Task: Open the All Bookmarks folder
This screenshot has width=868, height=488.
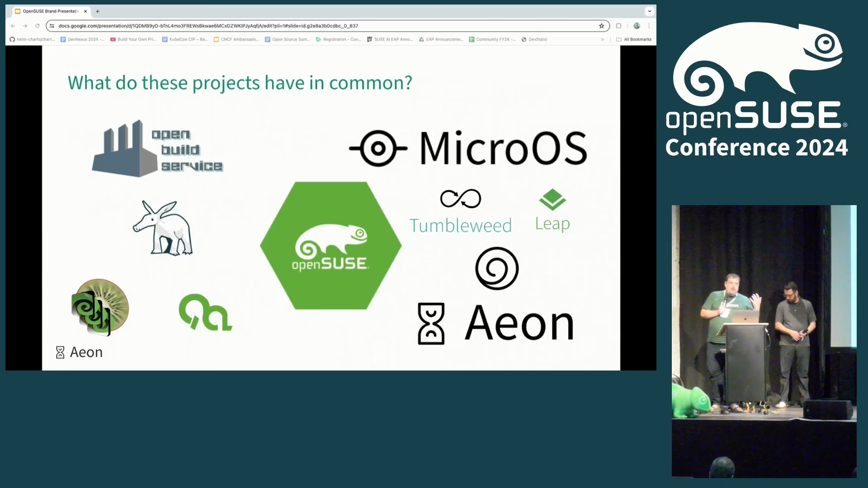Action: (x=634, y=39)
